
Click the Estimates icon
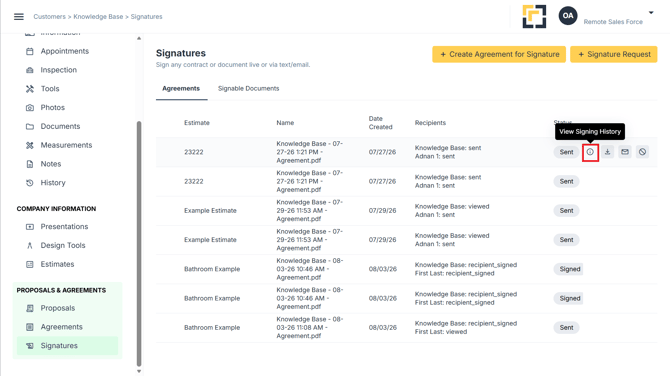29,264
